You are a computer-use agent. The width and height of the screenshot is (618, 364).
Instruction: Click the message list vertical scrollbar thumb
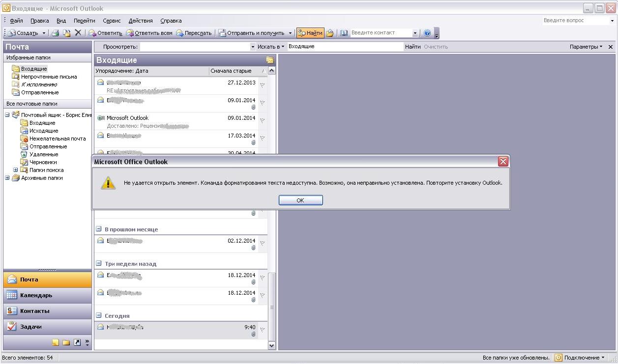271,307
